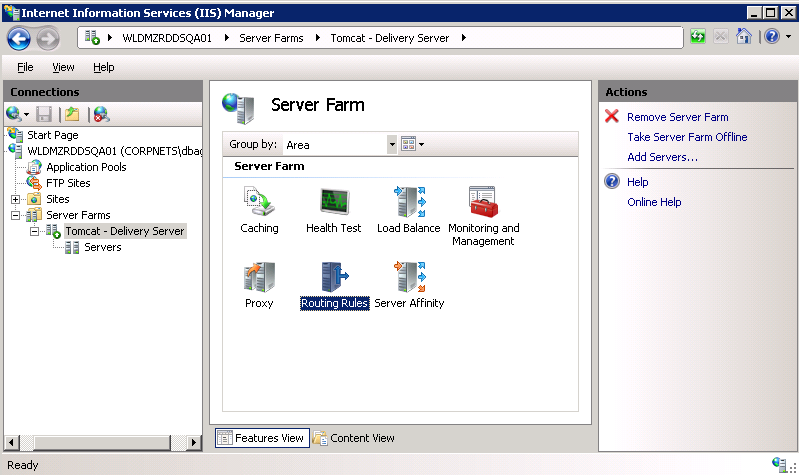
Task: Click the Help link in Actions
Action: pyautogui.click(x=637, y=182)
